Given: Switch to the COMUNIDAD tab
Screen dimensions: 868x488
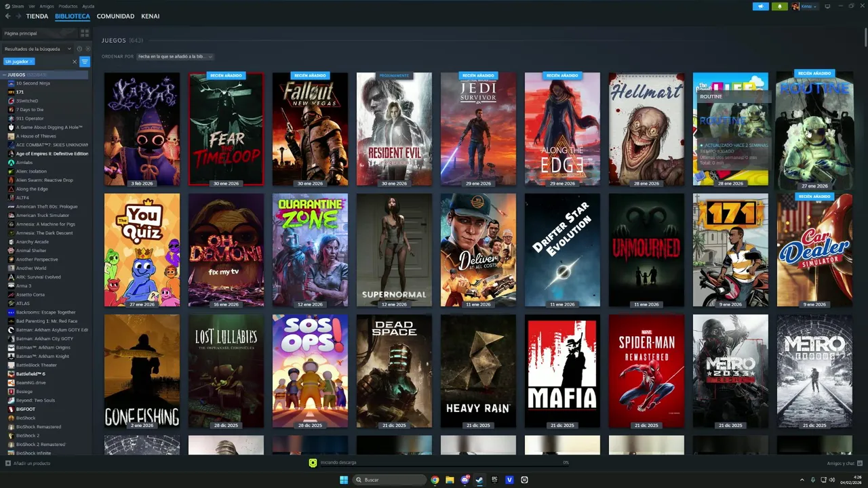Looking at the screenshot, I should tap(115, 16).
